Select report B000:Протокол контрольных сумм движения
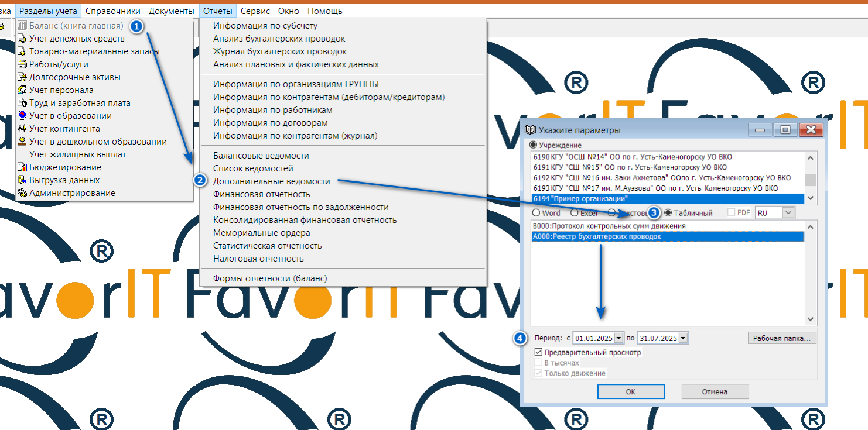Viewport: 868px width, 430px height. 609,226
